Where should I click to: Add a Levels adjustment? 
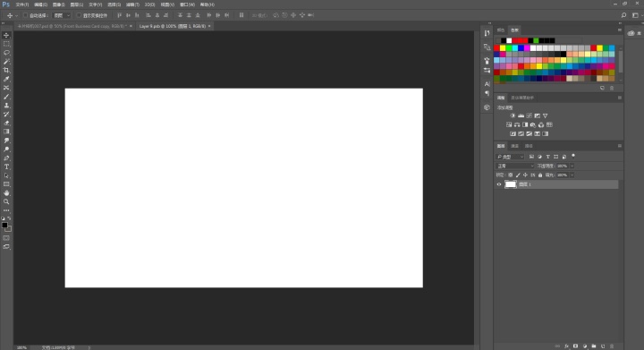(x=521, y=115)
